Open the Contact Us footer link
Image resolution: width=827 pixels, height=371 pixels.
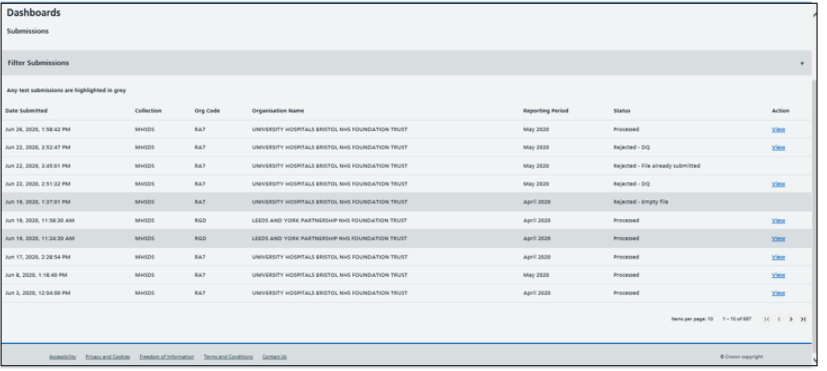[274, 357]
